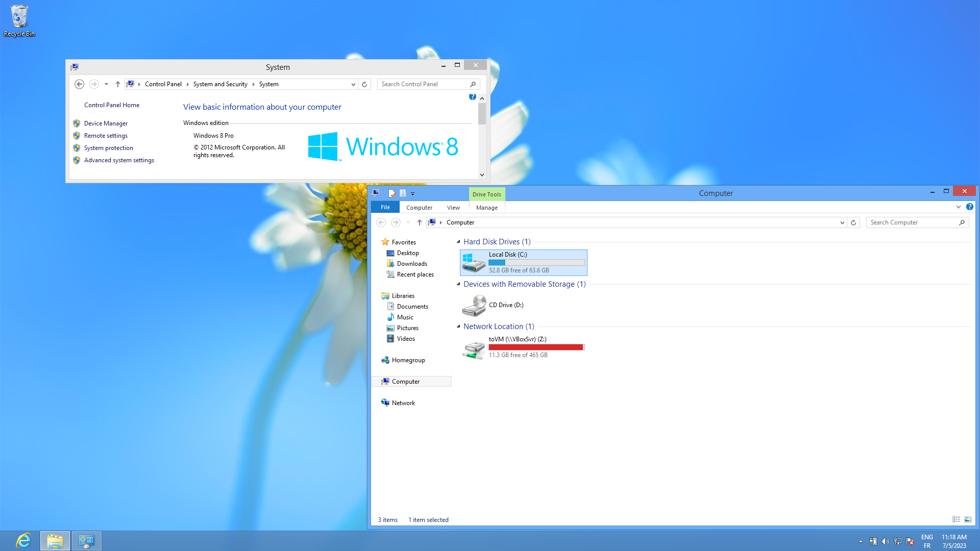Open the network status icon in the tray
980x551 pixels.
[x=897, y=541]
